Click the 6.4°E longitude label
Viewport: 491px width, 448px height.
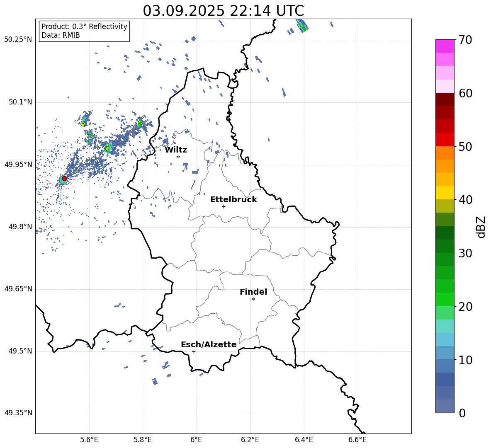(x=304, y=440)
